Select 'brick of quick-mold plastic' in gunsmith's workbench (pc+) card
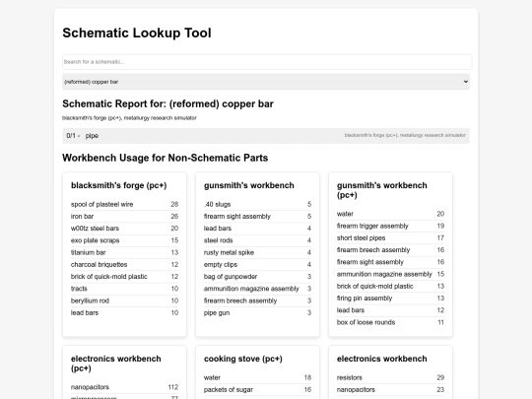The image size is (532, 399). pos(390,286)
